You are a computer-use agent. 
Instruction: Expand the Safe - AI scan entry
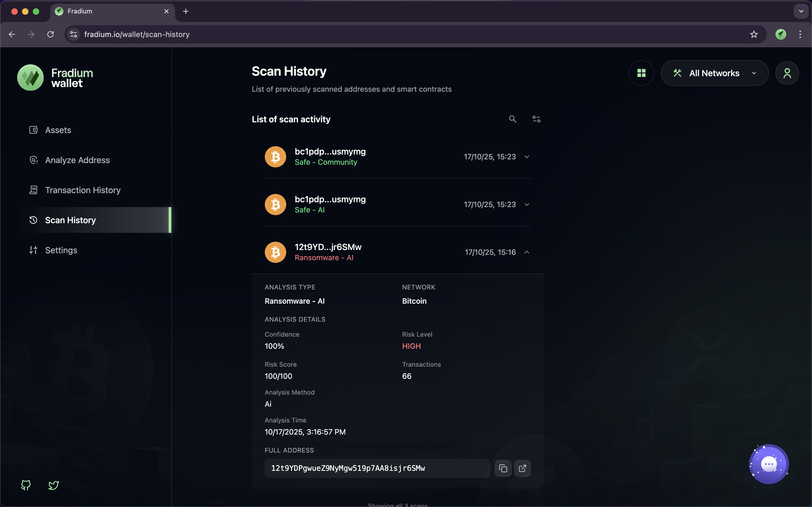pyautogui.click(x=527, y=204)
